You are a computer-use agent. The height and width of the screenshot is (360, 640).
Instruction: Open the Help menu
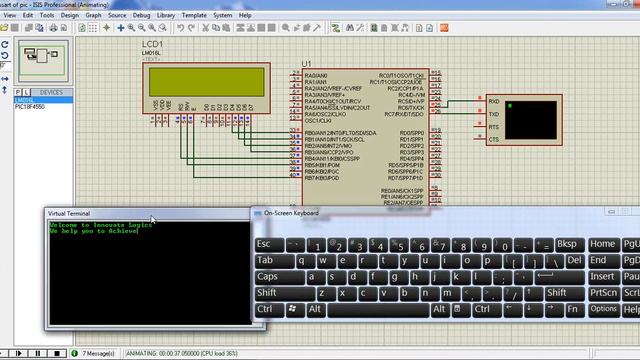tap(245, 15)
